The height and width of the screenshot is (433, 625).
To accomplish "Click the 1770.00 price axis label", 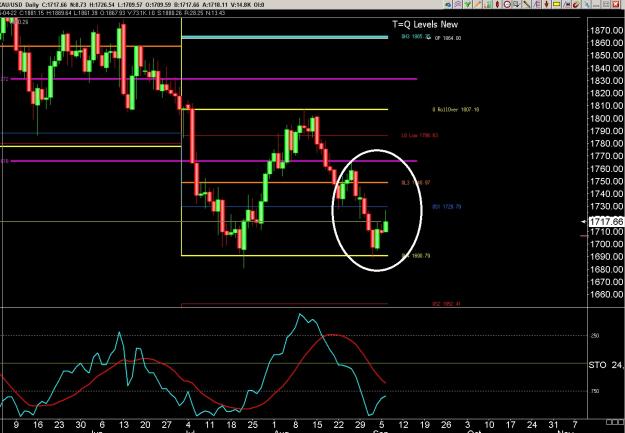I will [606, 156].
